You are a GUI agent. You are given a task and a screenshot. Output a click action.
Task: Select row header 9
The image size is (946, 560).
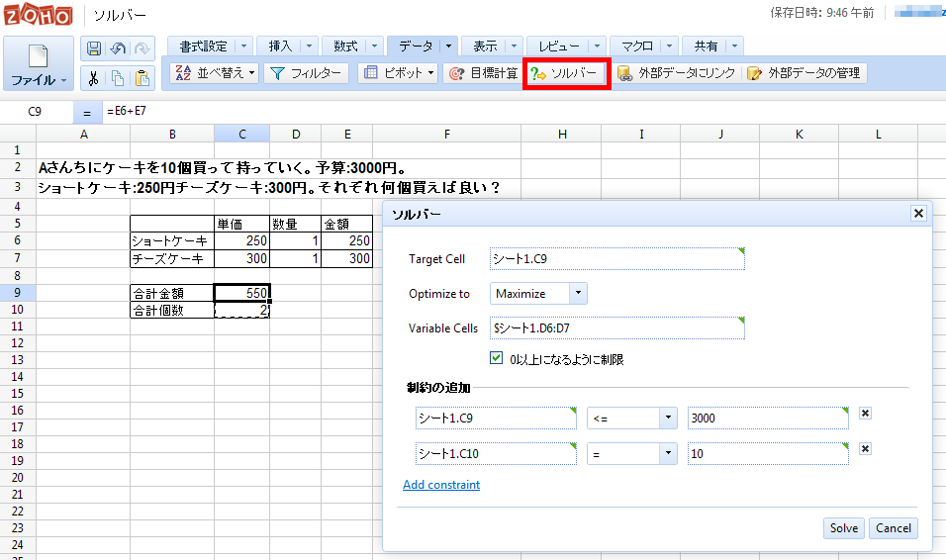pyautogui.click(x=18, y=293)
